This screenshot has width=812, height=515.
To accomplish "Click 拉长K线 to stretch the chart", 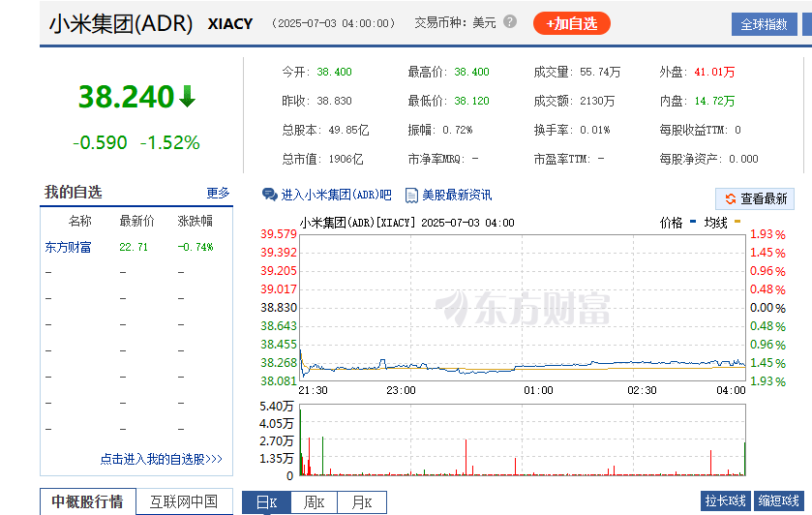I will 726,501.
